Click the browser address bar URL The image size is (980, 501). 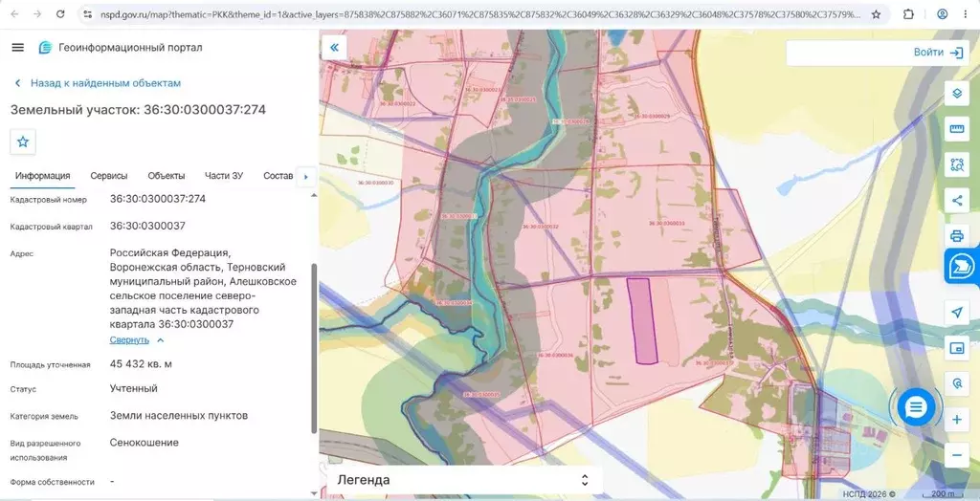point(479,13)
